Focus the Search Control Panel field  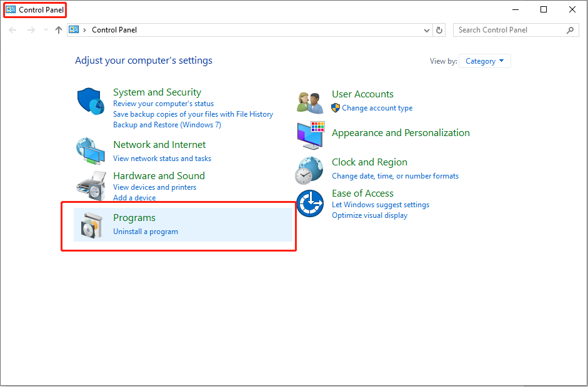coord(516,30)
